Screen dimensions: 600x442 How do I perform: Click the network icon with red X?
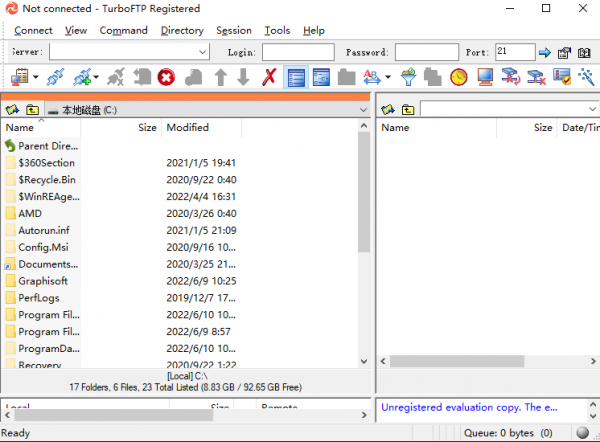pyautogui.click(x=536, y=77)
